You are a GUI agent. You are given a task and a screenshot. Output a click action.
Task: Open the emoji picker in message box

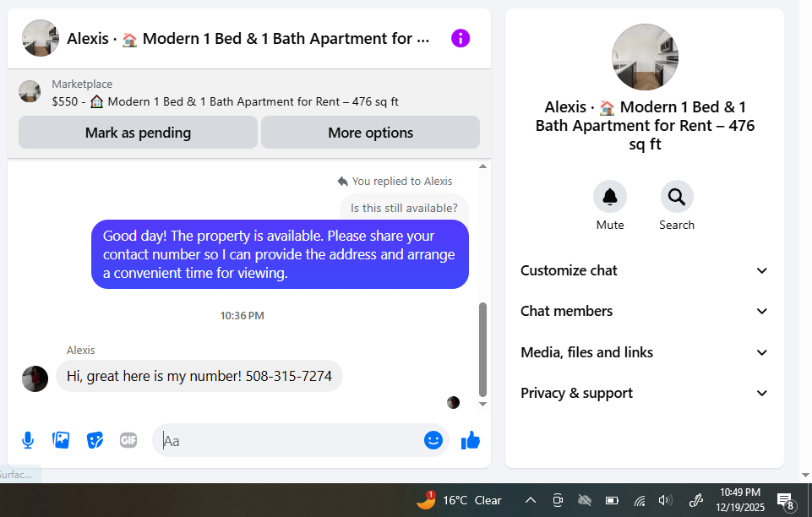pyautogui.click(x=433, y=440)
